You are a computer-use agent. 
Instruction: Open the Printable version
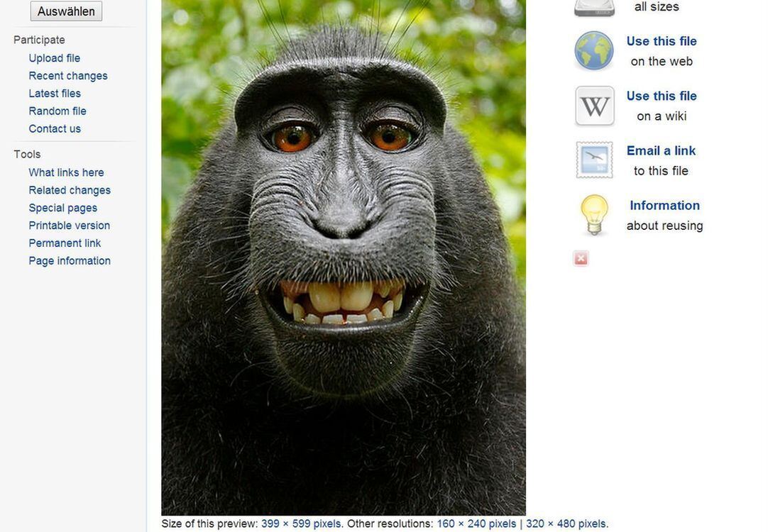[x=69, y=226]
